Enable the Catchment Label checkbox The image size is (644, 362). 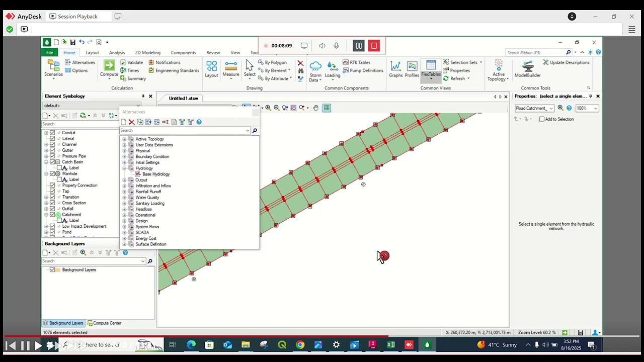click(x=59, y=221)
